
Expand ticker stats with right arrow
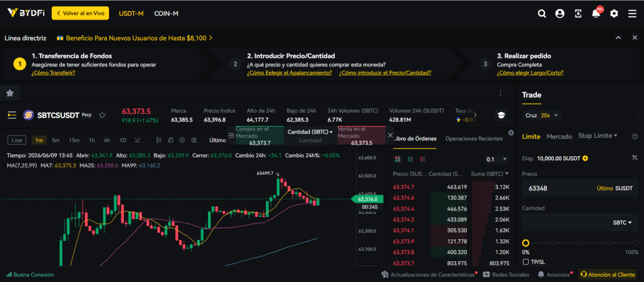point(475,115)
